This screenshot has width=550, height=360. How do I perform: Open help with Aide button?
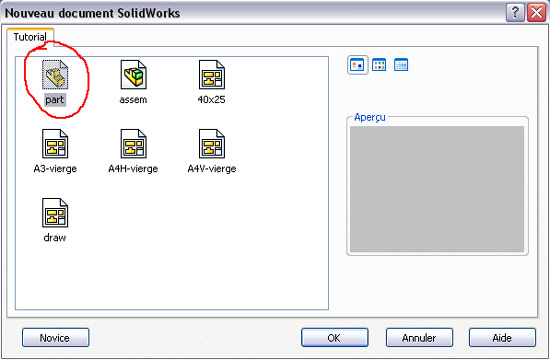pos(502,338)
